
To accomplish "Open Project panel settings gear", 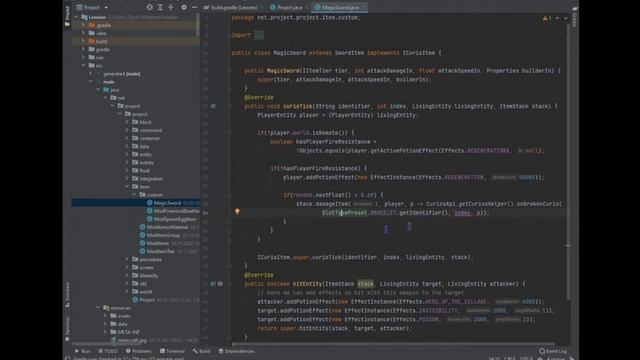I will tap(184, 7).
